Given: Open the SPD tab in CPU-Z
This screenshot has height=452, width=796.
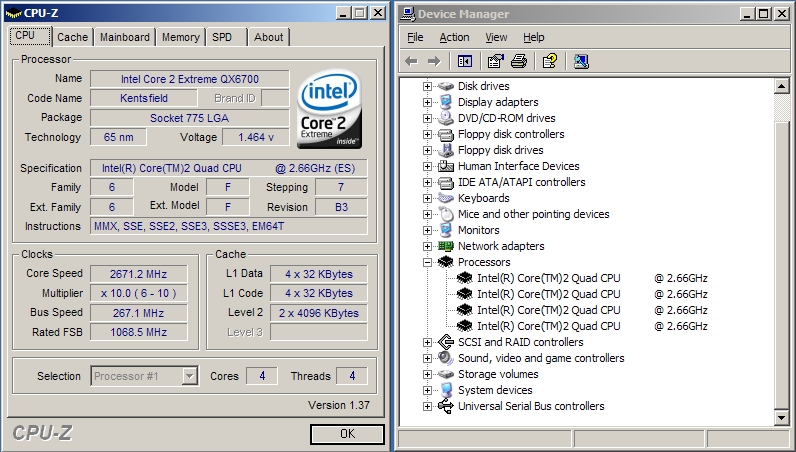Looking at the screenshot, I should tap(222, 37).
